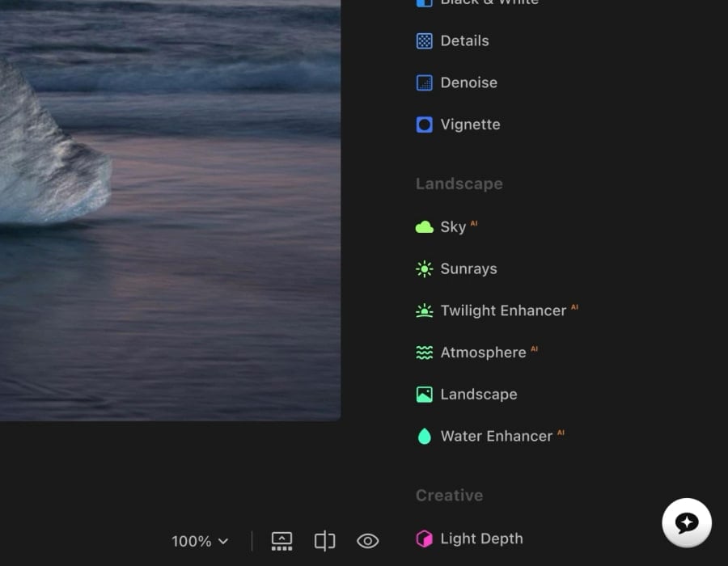Click the Water Enhancer droplet icon
The height and width of the screenshot is (566, 728).
[423, 436]
